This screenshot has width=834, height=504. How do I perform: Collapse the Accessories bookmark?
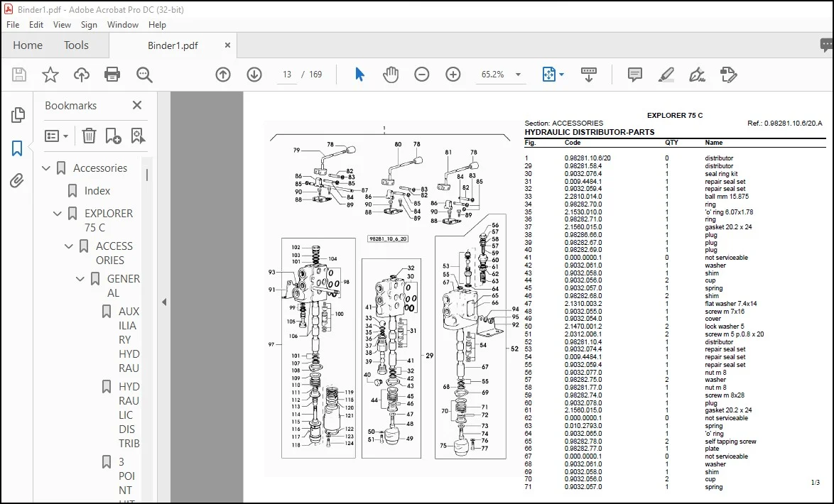pyautogui.click(x=46, y=168)
